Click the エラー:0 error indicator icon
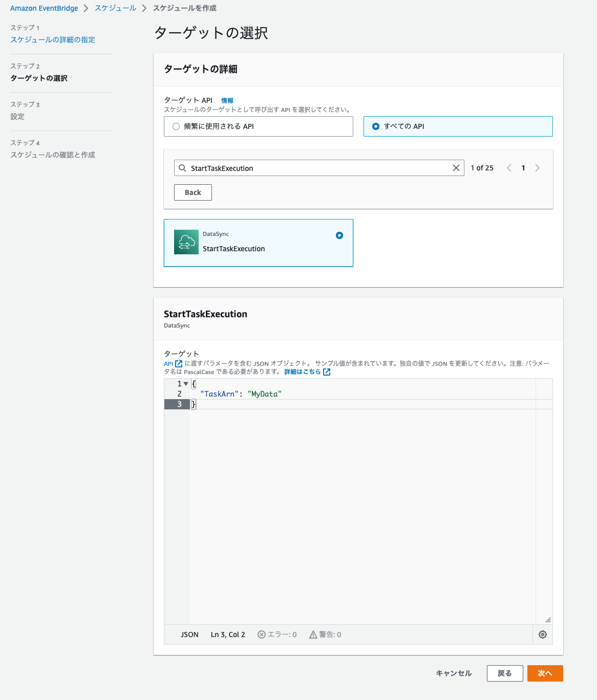The height and width of the screenshot is (700, 597). click(x=261, y=635)
